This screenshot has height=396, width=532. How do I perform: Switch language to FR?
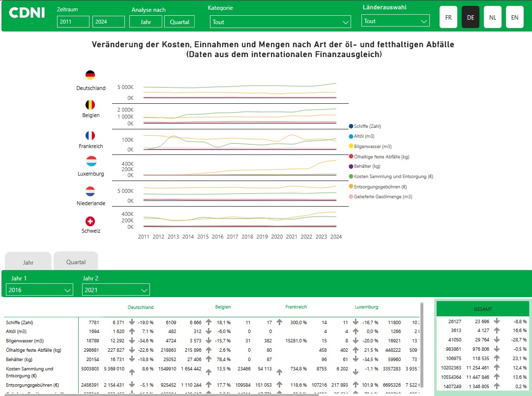(x=448, y=17)
